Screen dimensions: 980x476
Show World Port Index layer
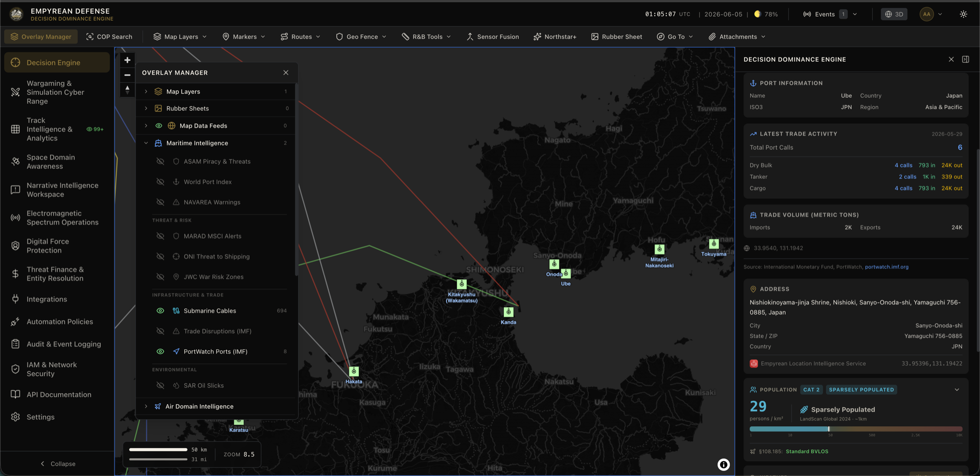(x=160, y=182)
